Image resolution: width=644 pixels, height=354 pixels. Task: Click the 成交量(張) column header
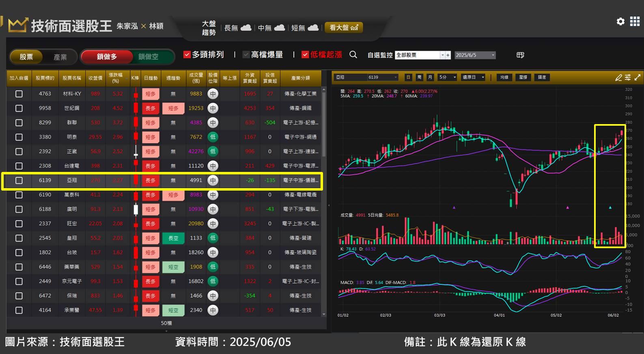[x=196, y=78]
